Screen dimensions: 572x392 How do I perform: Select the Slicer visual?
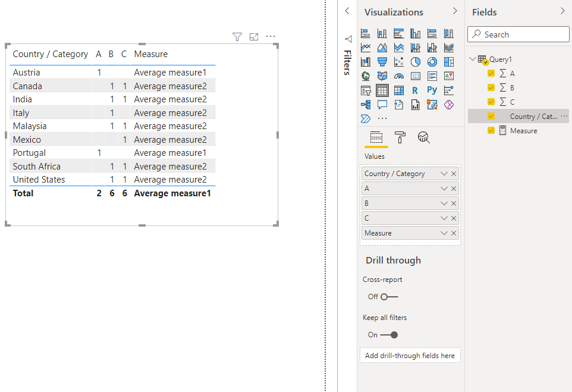pos(366,90)
